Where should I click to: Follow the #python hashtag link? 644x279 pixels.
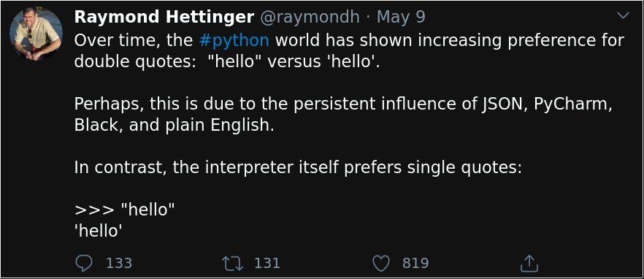(x=234, y=41)
